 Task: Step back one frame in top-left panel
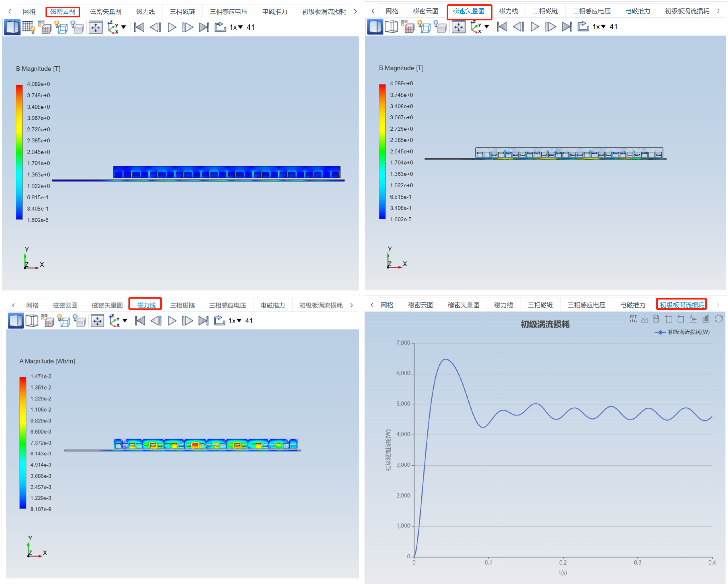(x=155, y=27)
